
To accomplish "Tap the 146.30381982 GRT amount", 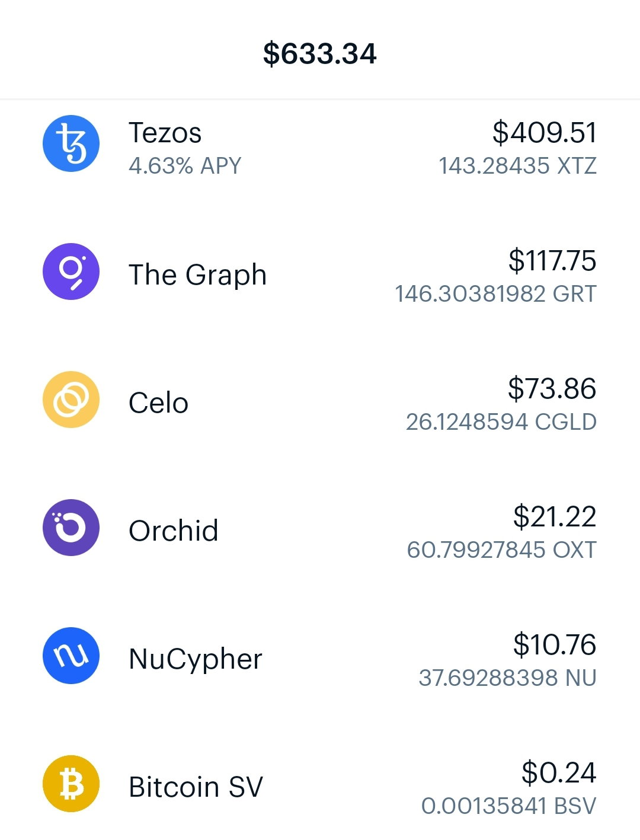I will [x=496, y=294].
